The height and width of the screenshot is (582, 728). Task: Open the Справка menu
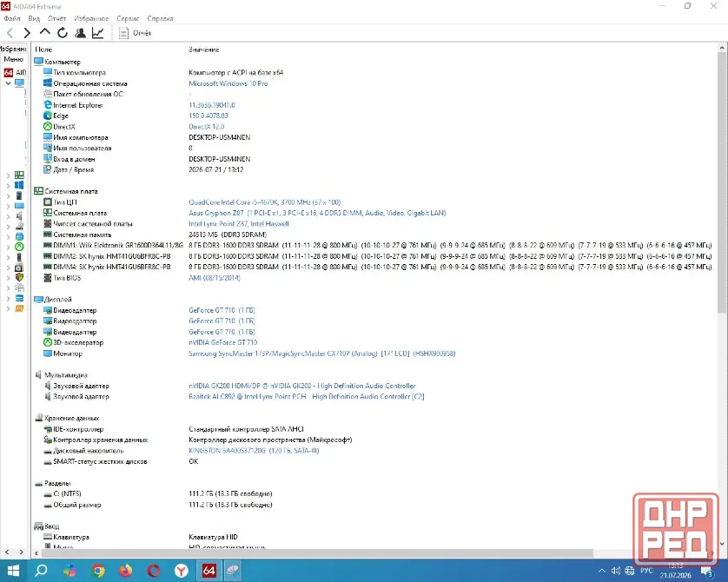pos(160,18)
